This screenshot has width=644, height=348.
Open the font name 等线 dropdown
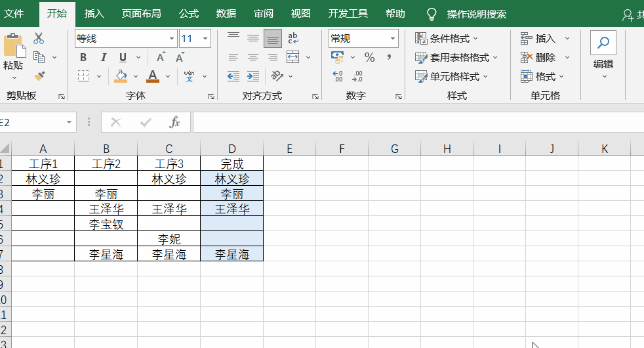click(172, 39)
